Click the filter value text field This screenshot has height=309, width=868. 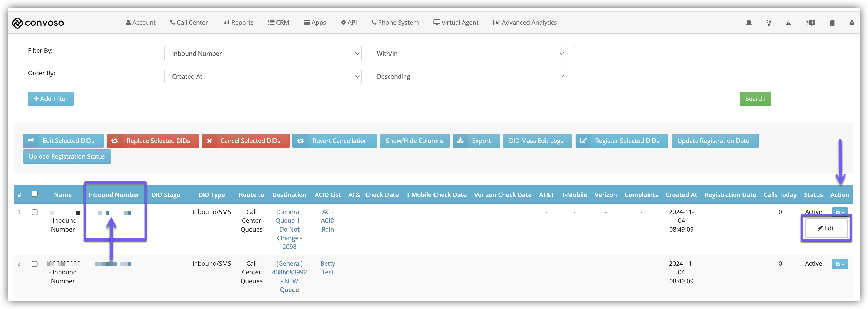pyautogui.click(x=672, y=54)
